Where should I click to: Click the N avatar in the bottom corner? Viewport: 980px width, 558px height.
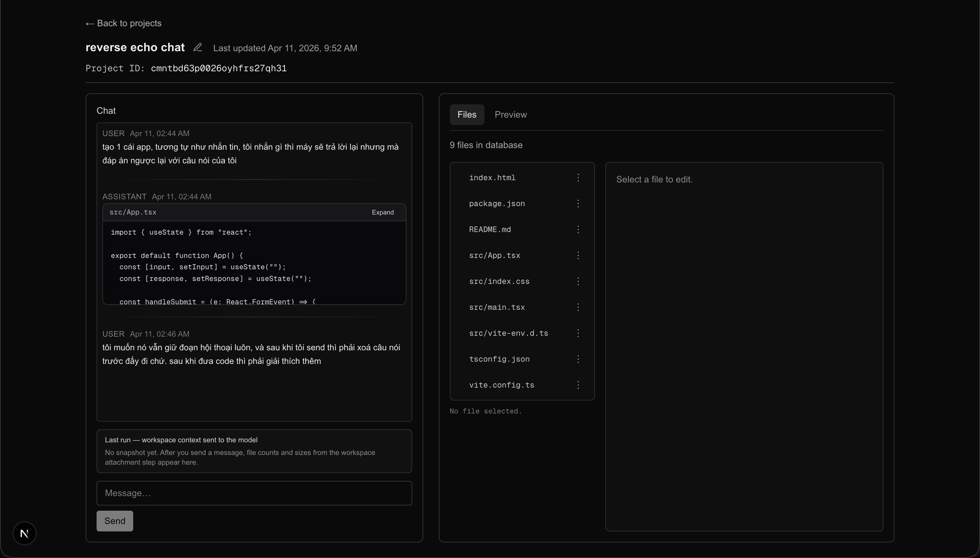(x=25, y=533)
